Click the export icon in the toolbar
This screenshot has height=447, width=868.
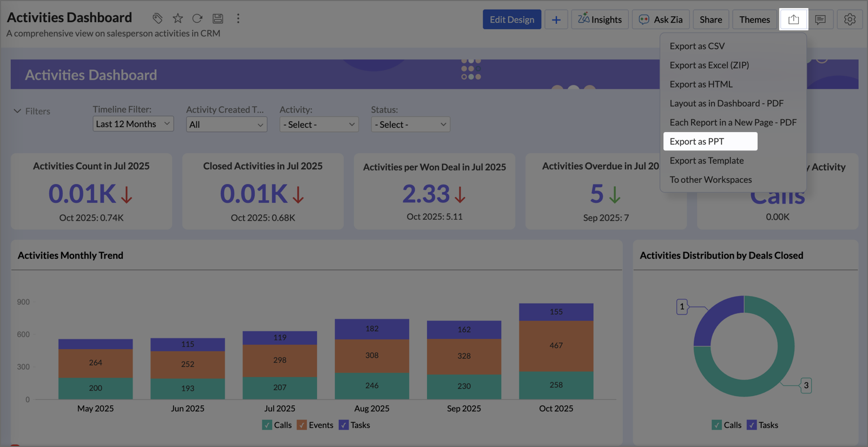(793, 19)
